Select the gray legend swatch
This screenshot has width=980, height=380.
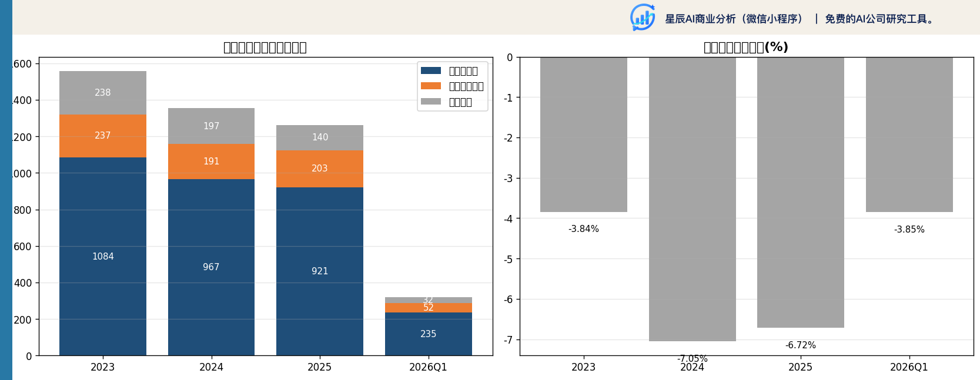(430, 102)
